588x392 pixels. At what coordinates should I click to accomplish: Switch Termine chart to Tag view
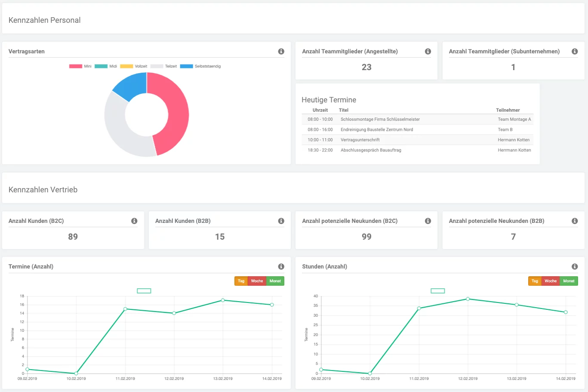[x=241, y=281]
